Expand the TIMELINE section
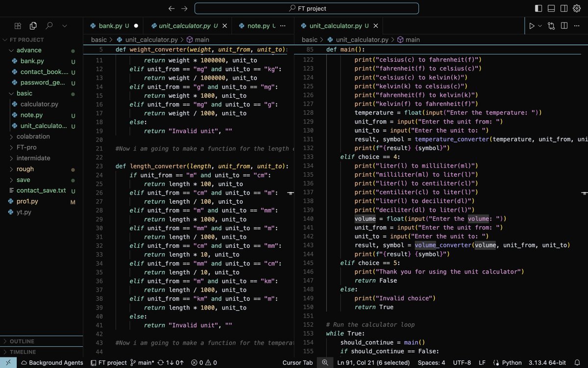 pyautogui.click(x=42, y=352)
